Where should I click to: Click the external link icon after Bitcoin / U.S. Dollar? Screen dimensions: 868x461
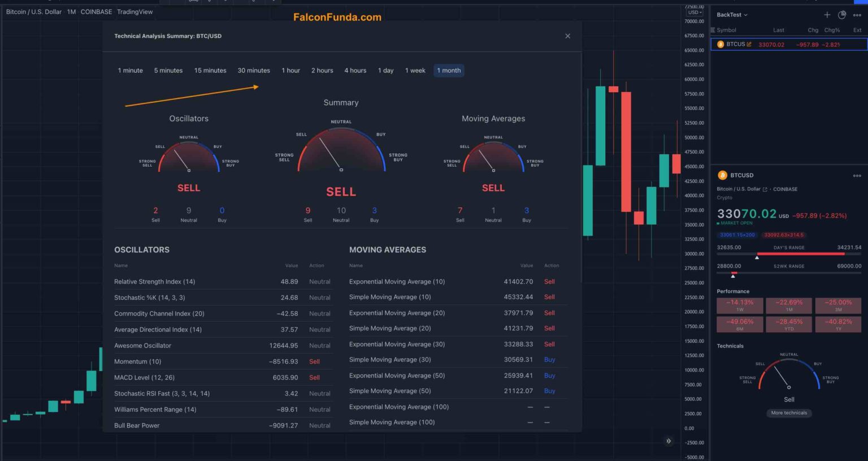tap(765, 189)
